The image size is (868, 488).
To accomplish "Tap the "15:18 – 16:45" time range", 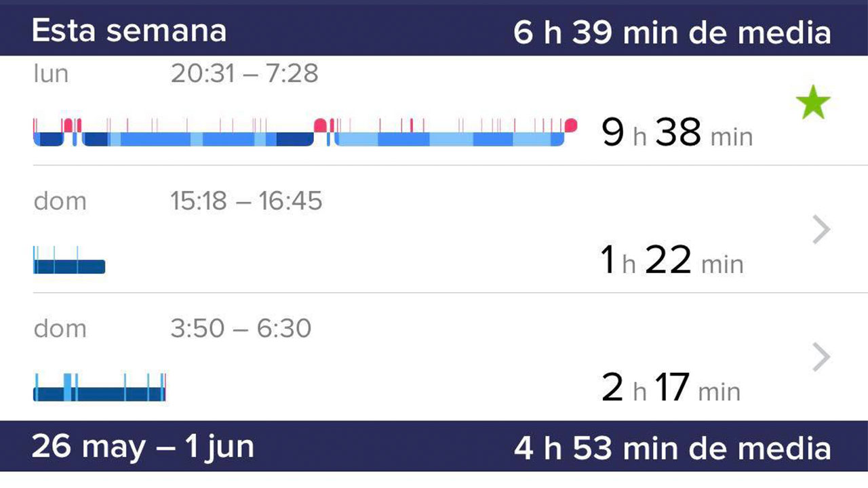I will 246,201.
